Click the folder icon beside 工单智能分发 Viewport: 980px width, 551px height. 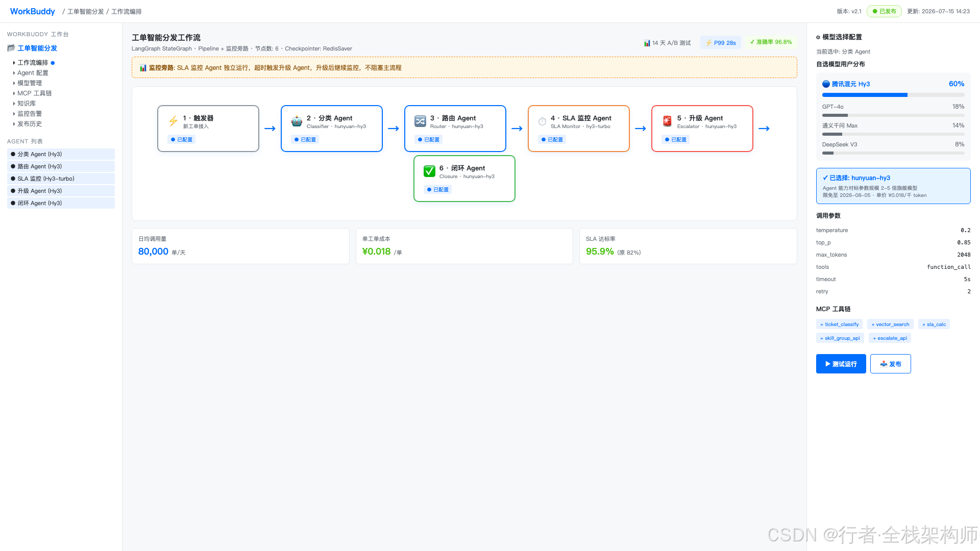pos(11,48)
